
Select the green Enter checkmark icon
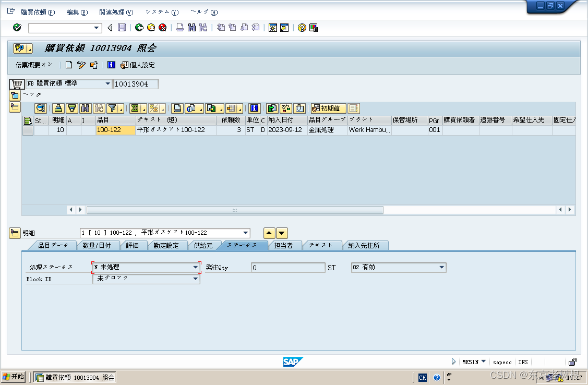pyautogui.click(x=17, y=28)
